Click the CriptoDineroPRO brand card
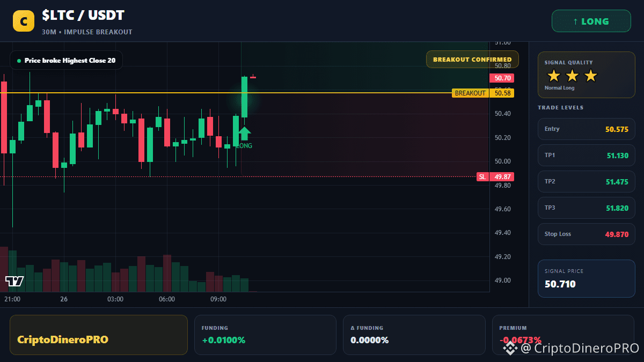This screenshot has width=644, height=362. [x=99, y=335]
